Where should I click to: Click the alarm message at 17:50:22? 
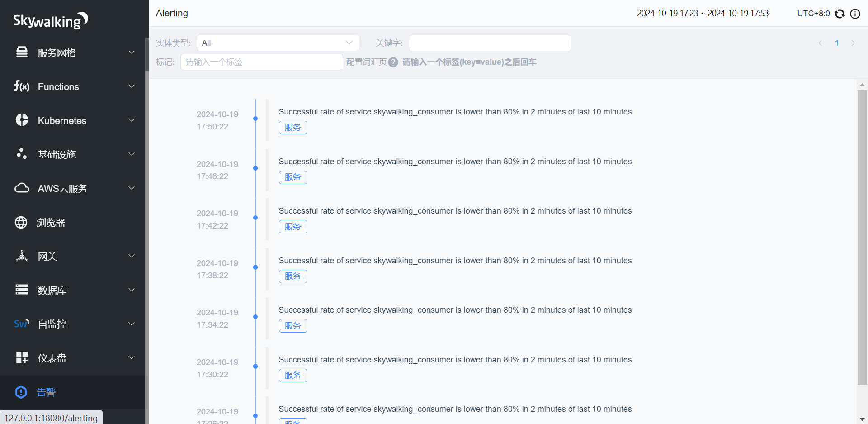click(x=455, y=112)
